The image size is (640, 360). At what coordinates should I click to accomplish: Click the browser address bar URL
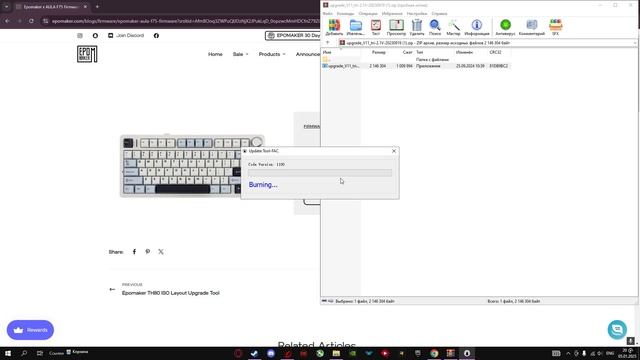pyautogui.click(x=186, y=21)
